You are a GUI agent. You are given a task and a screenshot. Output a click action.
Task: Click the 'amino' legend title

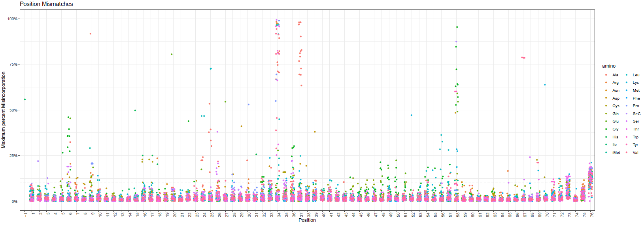[608, 66]
